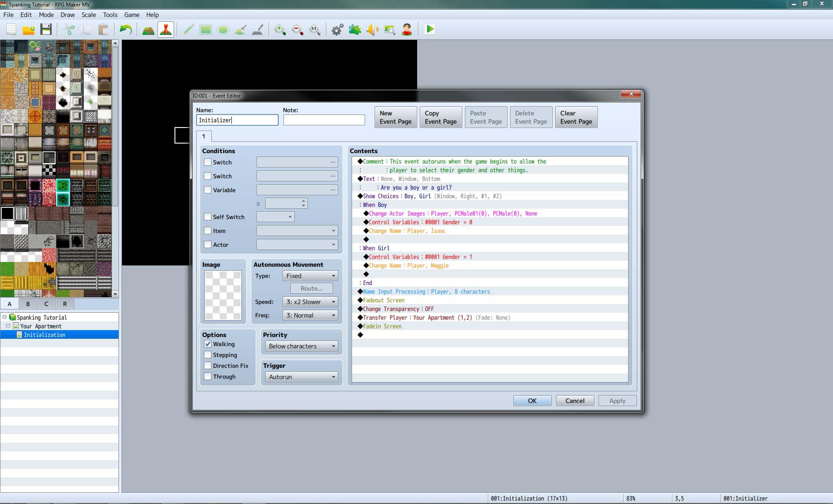This screenshot has height=504, width=833.
Task: Check the Through option
Action: point(208,376)
